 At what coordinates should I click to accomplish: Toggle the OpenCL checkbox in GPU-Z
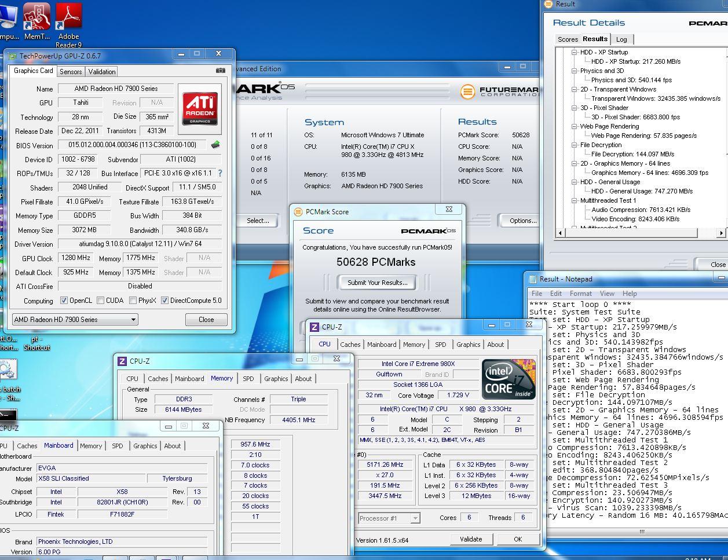coord(64,301)
